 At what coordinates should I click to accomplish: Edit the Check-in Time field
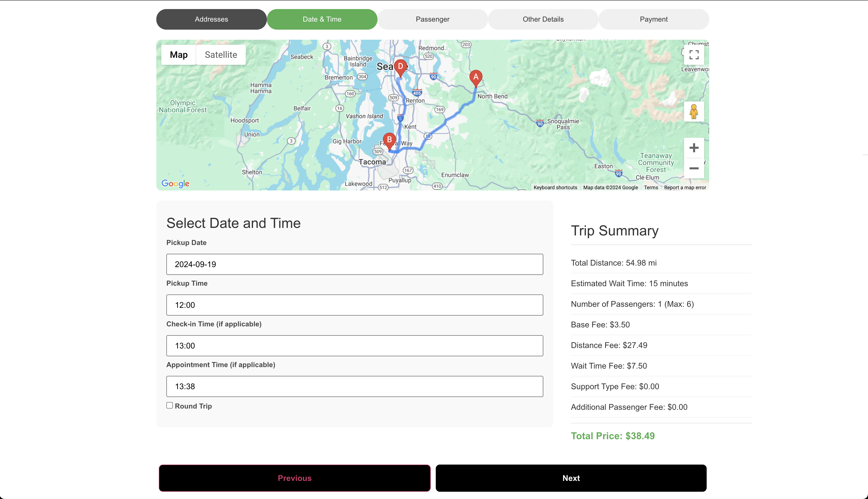point(355,346)
